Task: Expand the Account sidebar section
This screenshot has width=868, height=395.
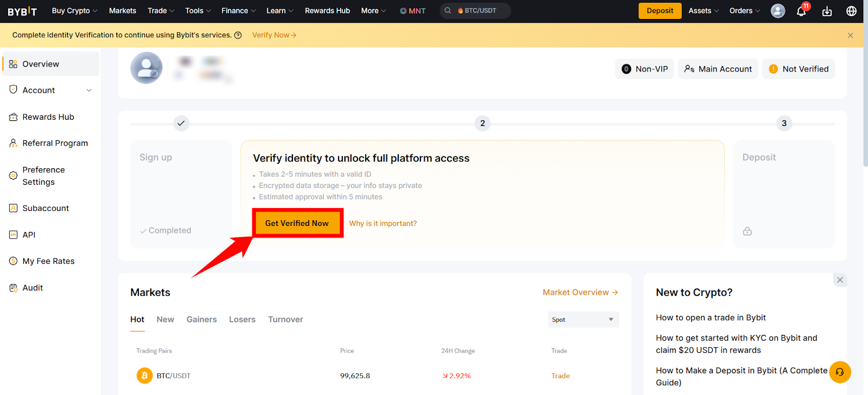Action: point(51,90)
